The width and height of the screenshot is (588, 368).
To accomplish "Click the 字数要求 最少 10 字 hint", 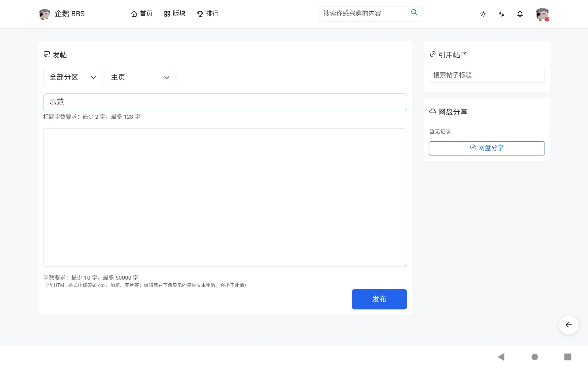I will [x=91, y=278].
